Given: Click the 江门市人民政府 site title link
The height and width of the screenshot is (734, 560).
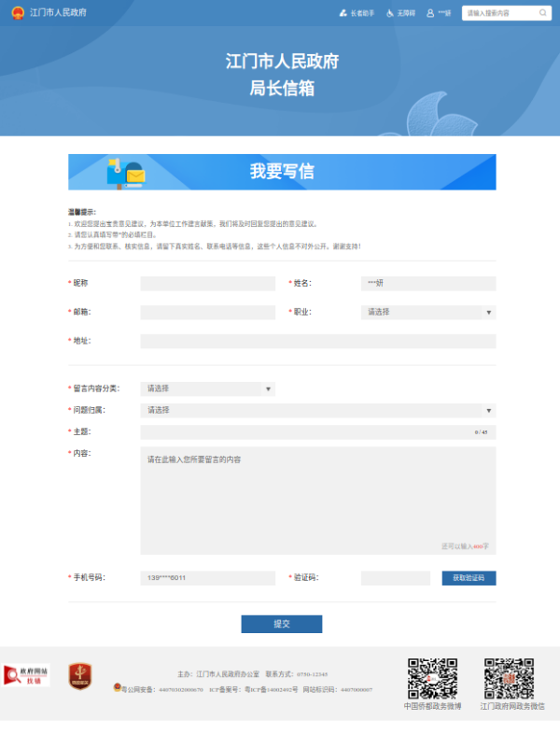Looking at the screenshot, I should 58,13.
